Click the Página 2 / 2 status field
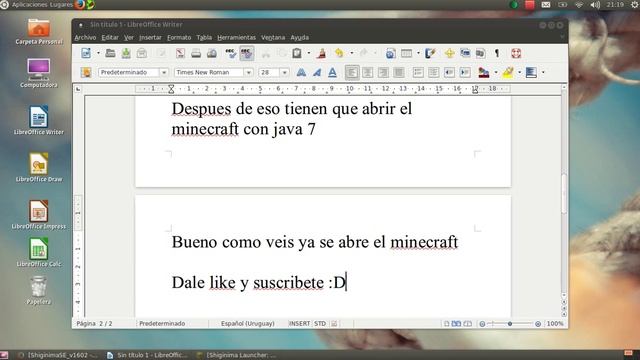This screenshot has height=360, width=640. point(94,323)
